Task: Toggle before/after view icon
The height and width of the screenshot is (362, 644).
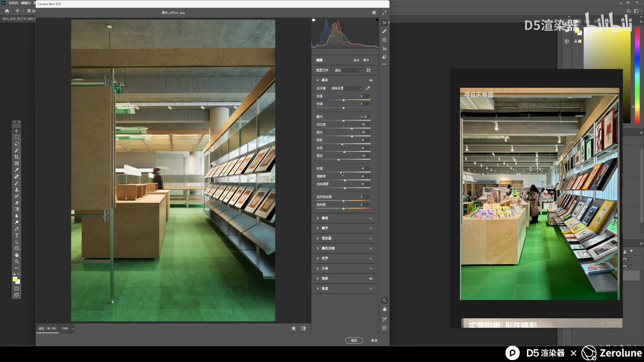Action: (303, 328)
